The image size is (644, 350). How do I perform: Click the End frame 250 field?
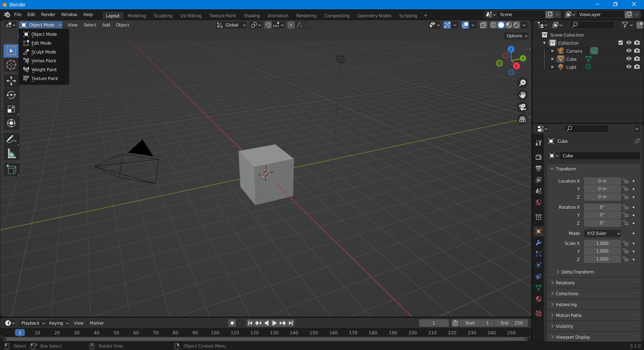point(512,323)
